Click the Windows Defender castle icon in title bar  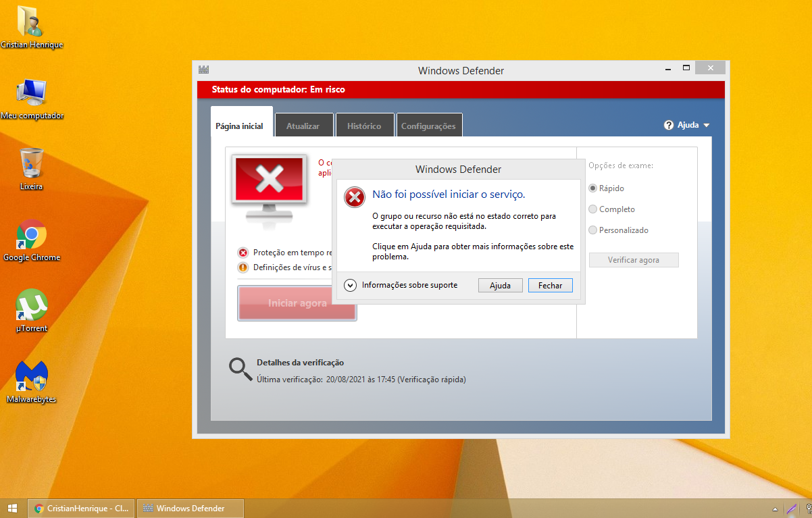point(203,70)
